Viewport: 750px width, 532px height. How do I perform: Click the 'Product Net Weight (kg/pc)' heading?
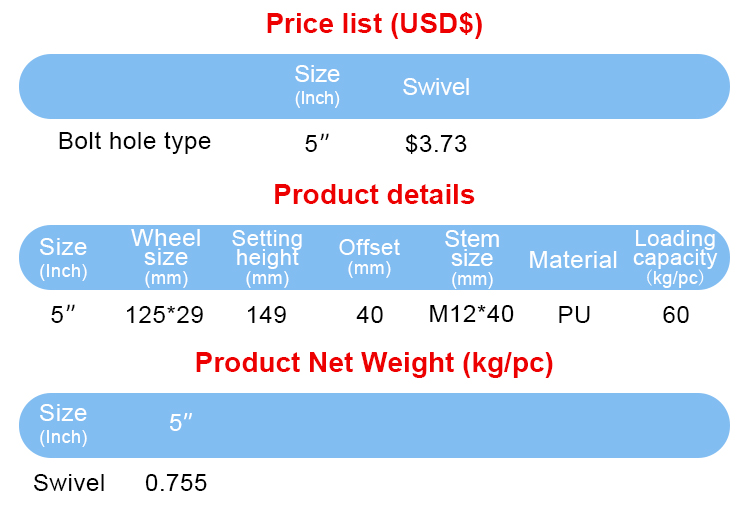click(x=374, y=363)
